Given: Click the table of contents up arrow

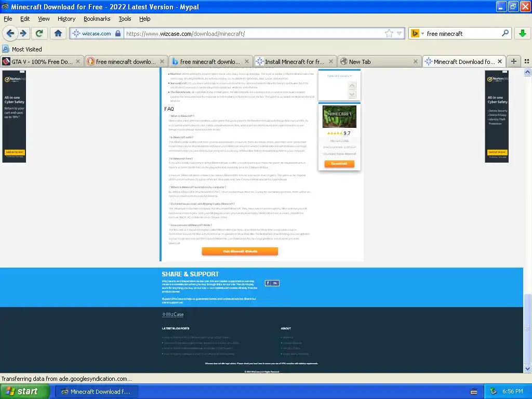Looking at the screenshot, I should coord(352,86).
